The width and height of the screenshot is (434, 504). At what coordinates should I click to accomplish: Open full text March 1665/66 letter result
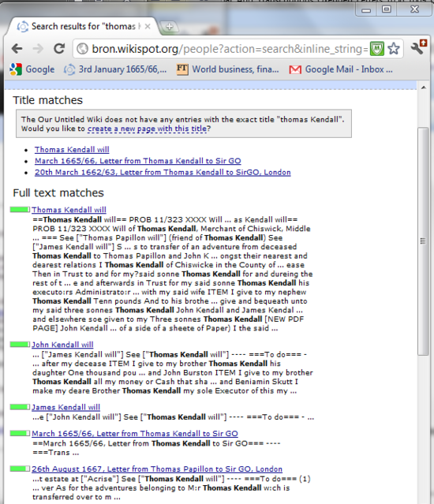135,434
